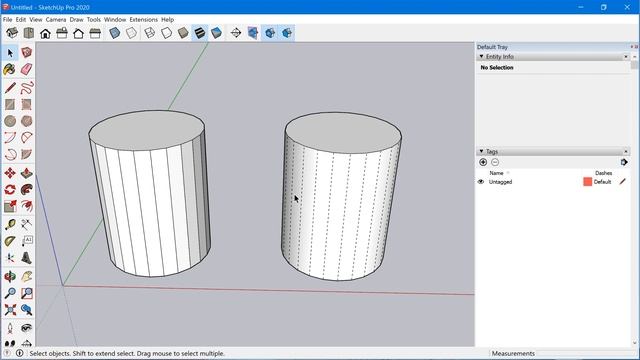Pick the Eraser tool

tap(27, 69)
